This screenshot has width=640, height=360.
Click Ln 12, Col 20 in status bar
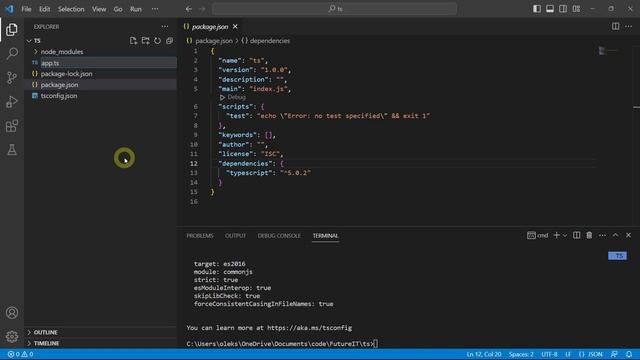pyautogui.click(x=484, y=354)
